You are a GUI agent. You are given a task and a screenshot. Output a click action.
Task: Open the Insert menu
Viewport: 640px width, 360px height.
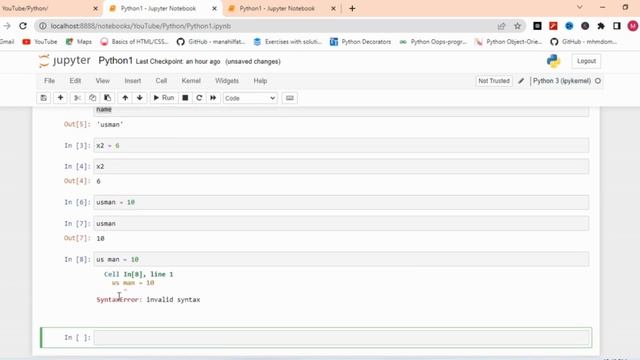click(x=133, y=81)
